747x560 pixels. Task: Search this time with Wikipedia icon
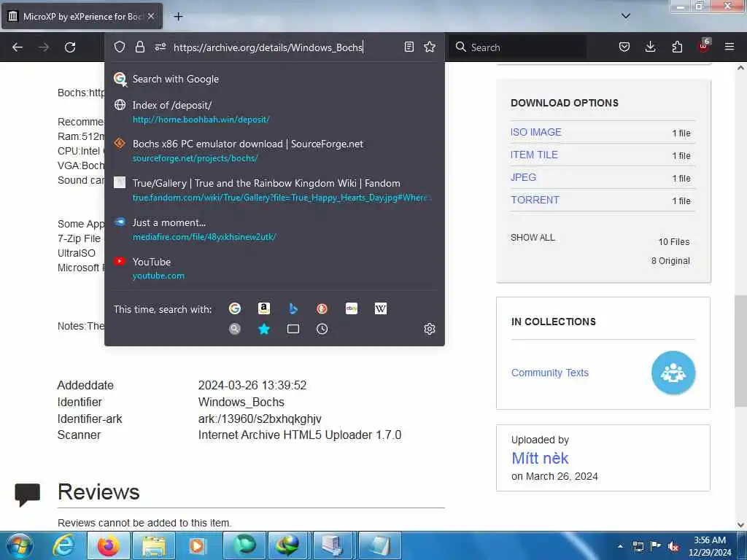coord(381,308)
